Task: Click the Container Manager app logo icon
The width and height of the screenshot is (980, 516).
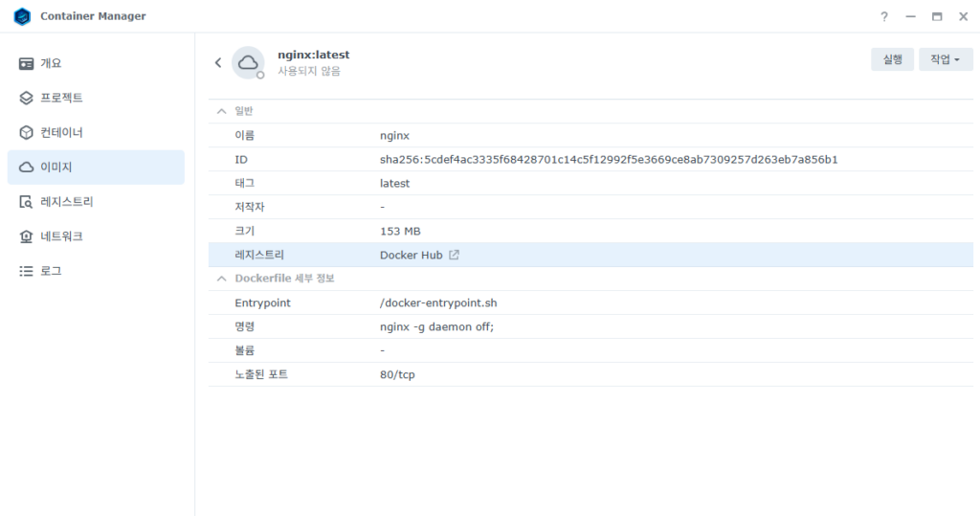Action: click(x=22, y=16)
